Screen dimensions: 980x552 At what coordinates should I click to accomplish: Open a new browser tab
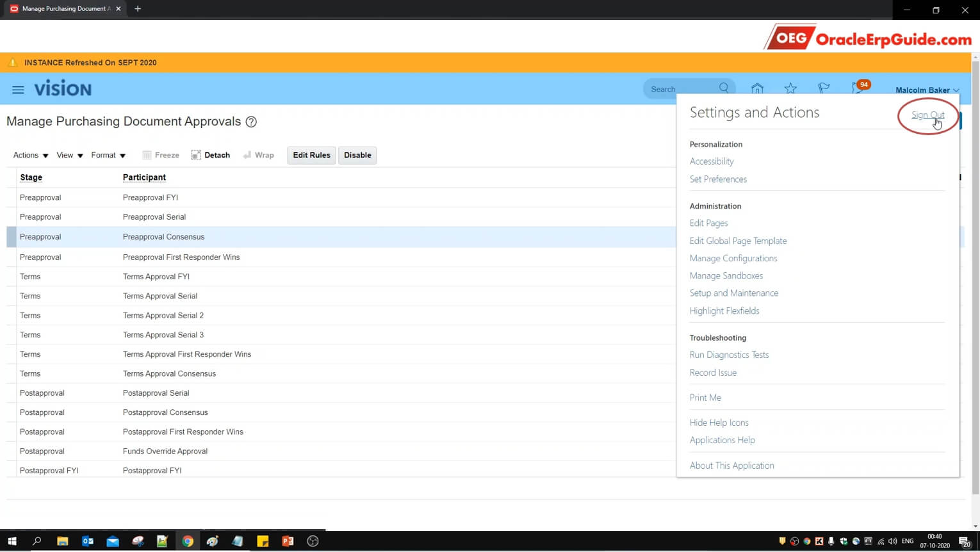(x=138, y=9)
